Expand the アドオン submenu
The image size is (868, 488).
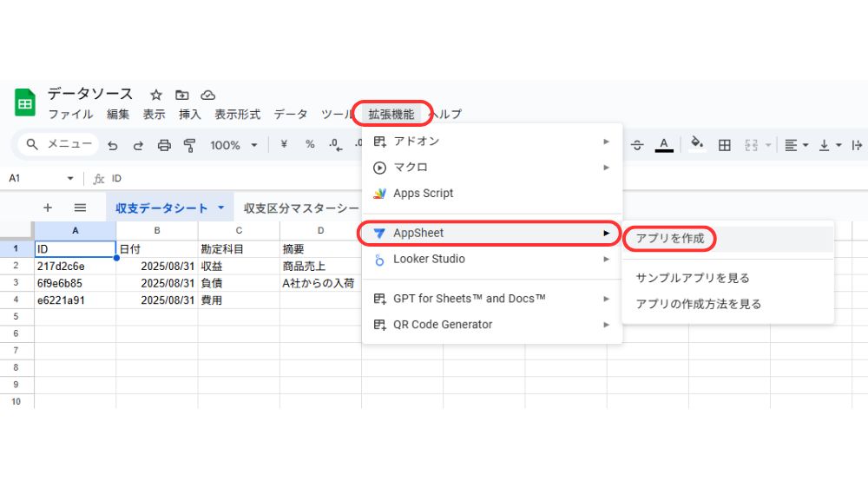pyautogui.click(x=491, y=141)
